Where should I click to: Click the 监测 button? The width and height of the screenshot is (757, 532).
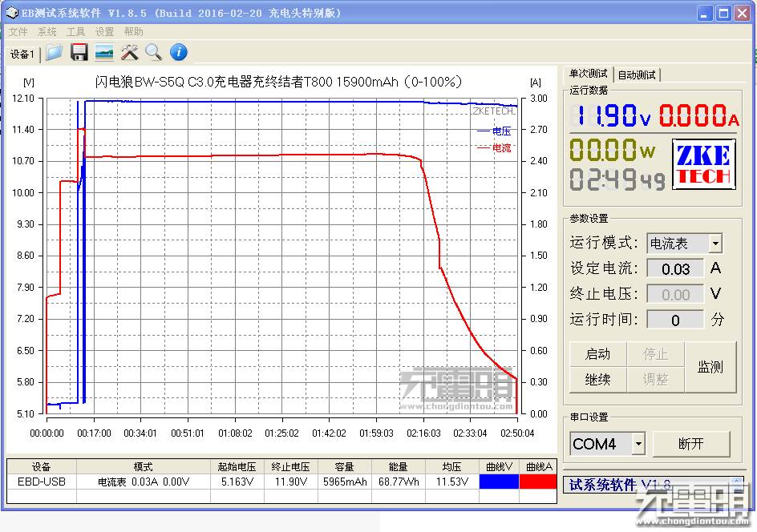point(710,367)
